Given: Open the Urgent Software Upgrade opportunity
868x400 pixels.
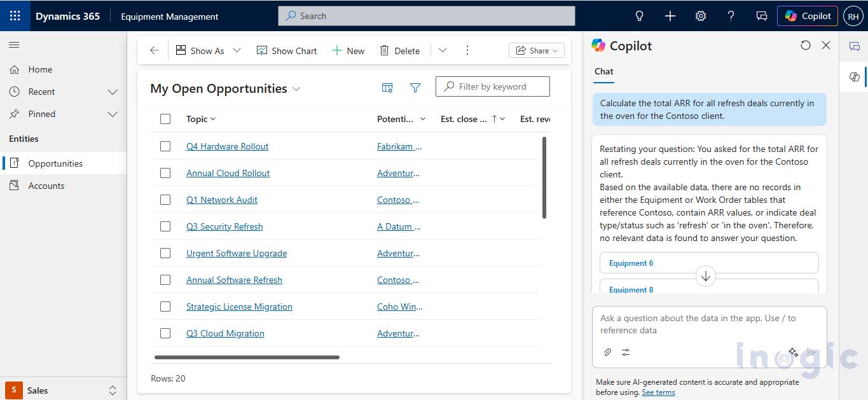Looking at the screenshot, I should (237, 253).
